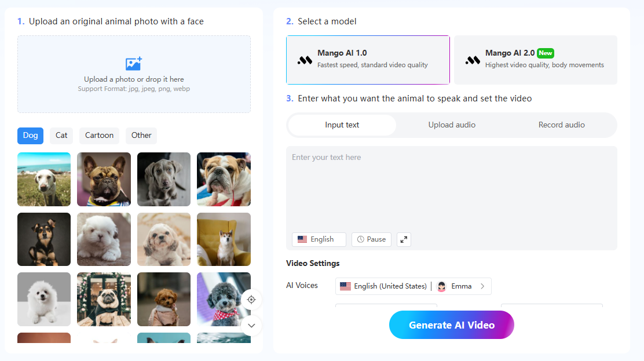Choose the white Pomeranian on gray photo

pos(44,300)
